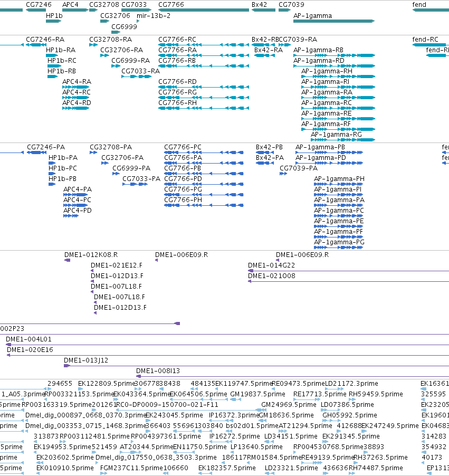
Task: Click transcript Bx42-RA
Action: pos(269,50)
